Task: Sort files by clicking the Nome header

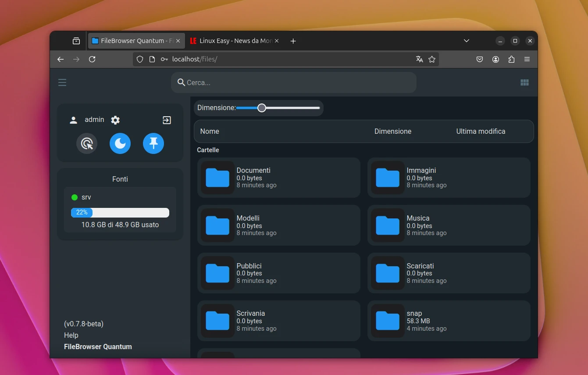Action: point(210,131)
